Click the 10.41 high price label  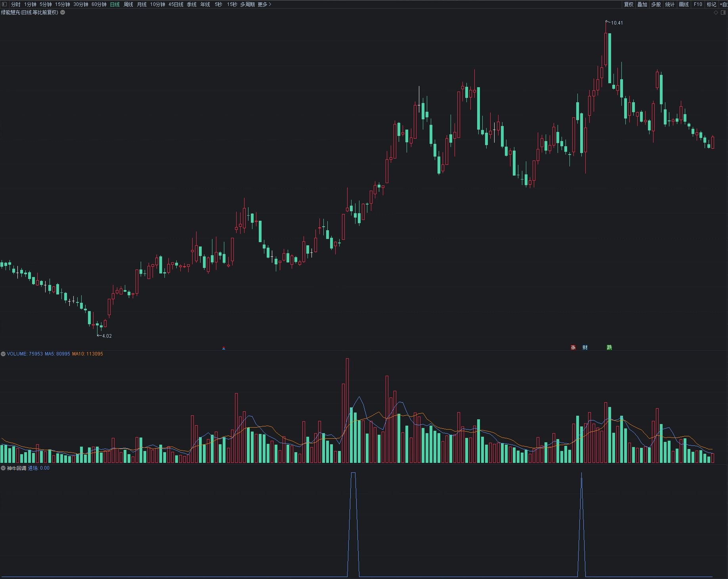(617, 23)
